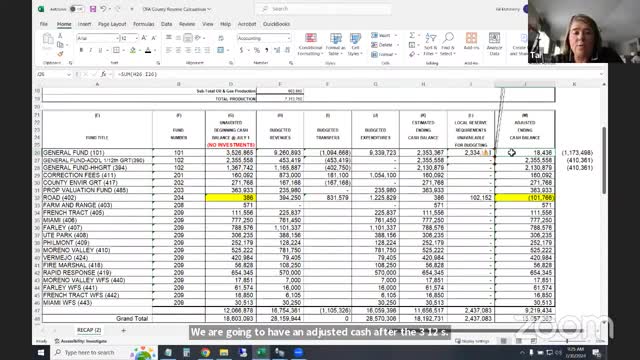Screen dimensions: 640x360
Task: Click the Increase Decimal icon
Action: coord(277,50)
